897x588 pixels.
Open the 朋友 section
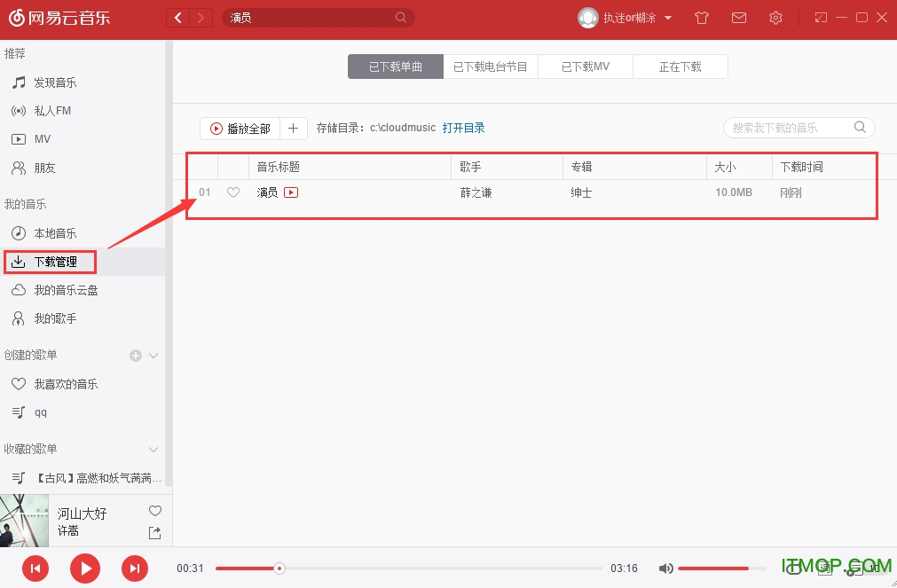[x=49, y=168]
